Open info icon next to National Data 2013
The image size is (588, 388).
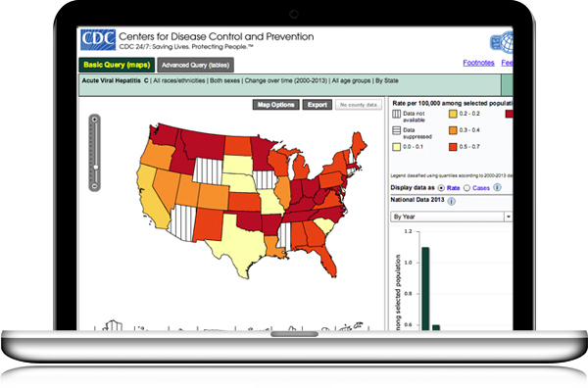[452, 201]
